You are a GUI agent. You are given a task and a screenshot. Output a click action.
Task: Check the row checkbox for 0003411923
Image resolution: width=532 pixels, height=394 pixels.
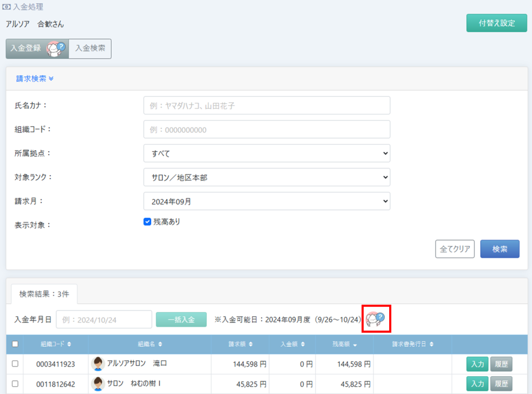pyautogui.click(x=15, y=364)
